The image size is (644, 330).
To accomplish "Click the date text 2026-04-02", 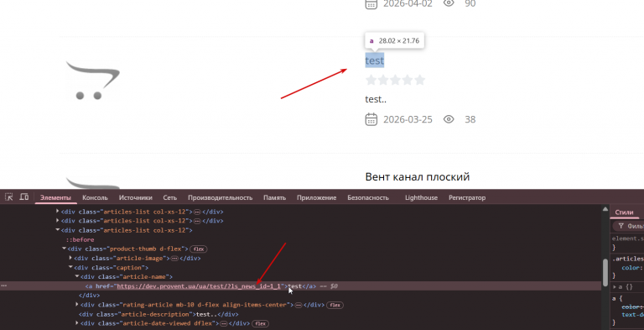I will (x=408, y=3).
